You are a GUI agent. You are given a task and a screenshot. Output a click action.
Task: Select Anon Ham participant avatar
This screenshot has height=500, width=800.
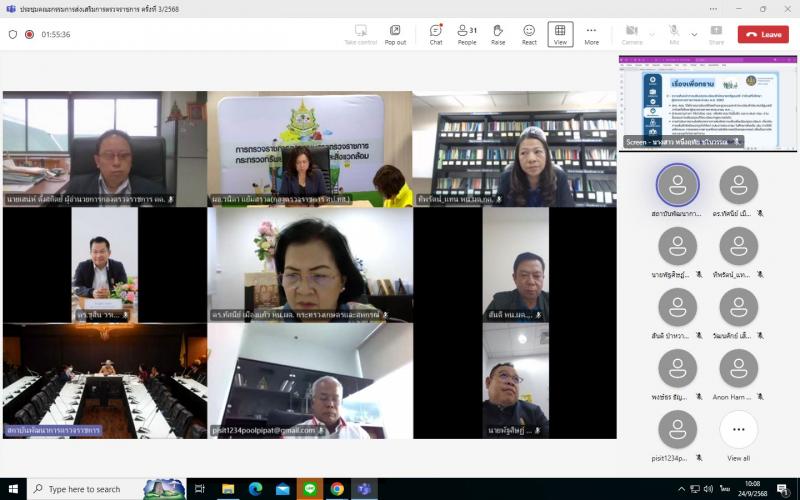(x=738, y=368)
